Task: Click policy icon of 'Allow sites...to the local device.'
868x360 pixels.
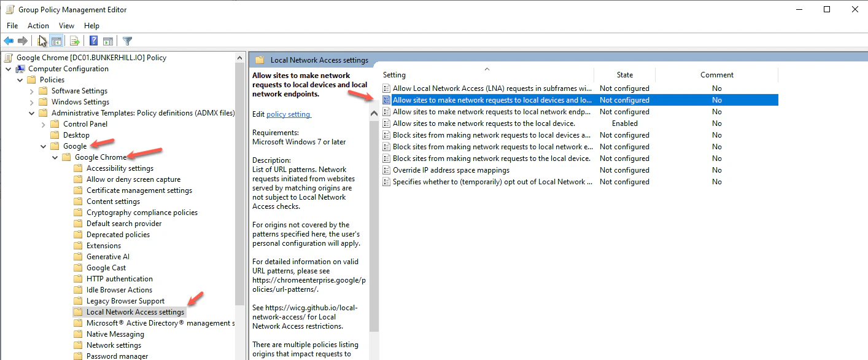Action: click(x=386, y=123)
